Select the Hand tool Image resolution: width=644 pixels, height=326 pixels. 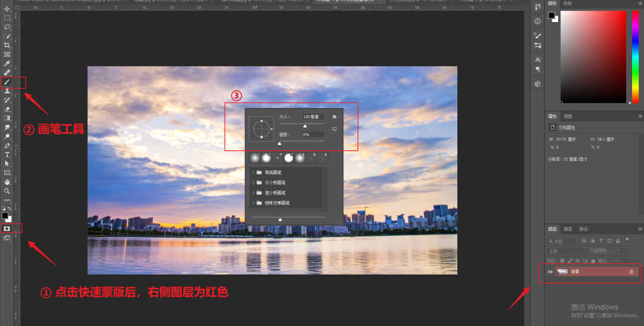[x=7, y=182]
